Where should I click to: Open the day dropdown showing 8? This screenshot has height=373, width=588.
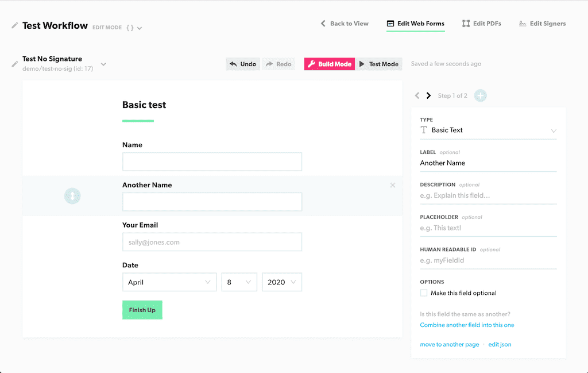(x=239, y=282)
